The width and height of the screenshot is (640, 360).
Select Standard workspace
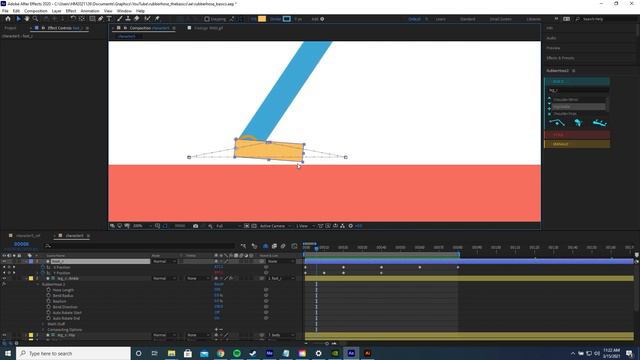(467, 19)
